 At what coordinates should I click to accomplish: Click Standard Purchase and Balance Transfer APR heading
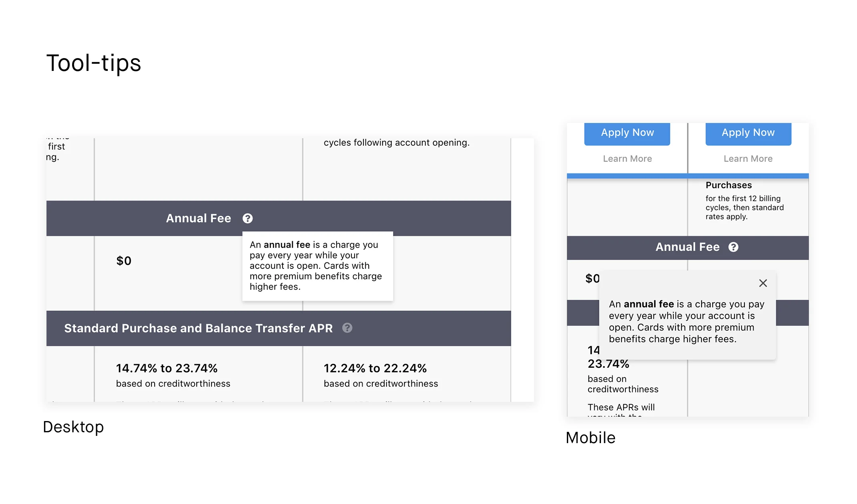point(198,328)
